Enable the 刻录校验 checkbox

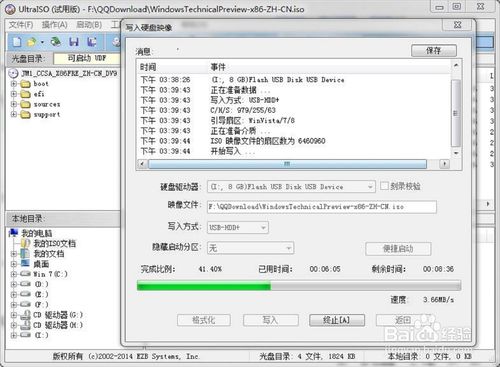[x=384, y=186]
